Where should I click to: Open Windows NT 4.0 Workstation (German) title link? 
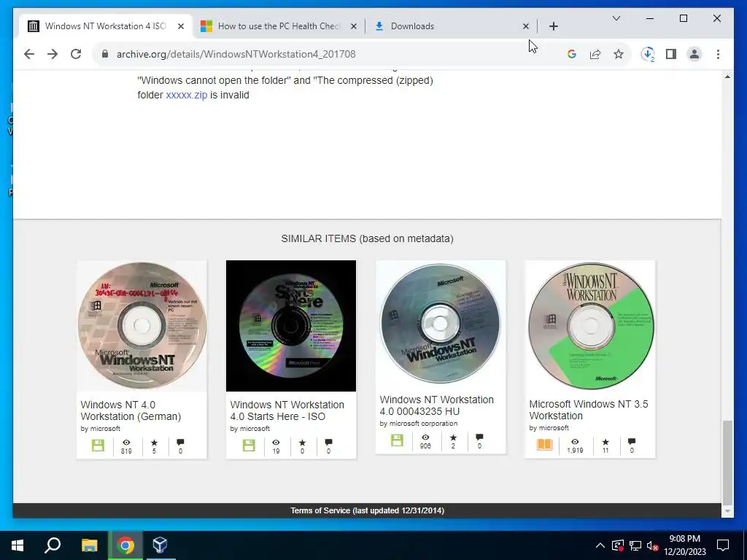(131, 411)
